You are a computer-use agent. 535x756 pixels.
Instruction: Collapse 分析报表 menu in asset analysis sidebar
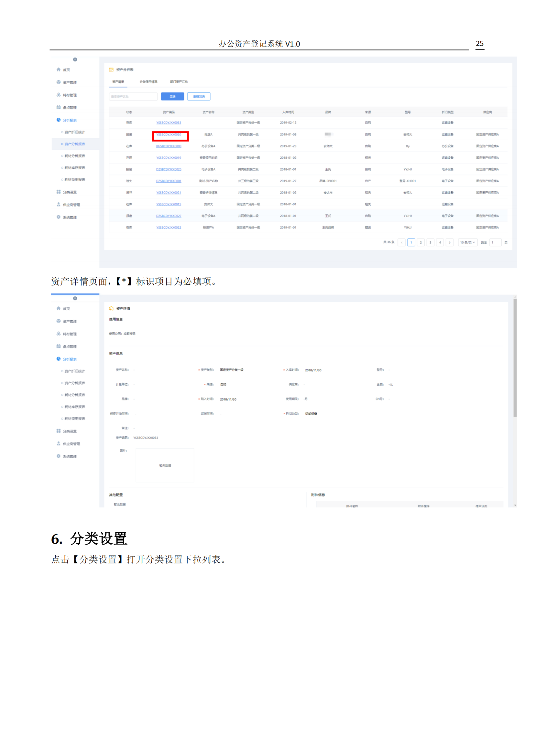point(70,120)
